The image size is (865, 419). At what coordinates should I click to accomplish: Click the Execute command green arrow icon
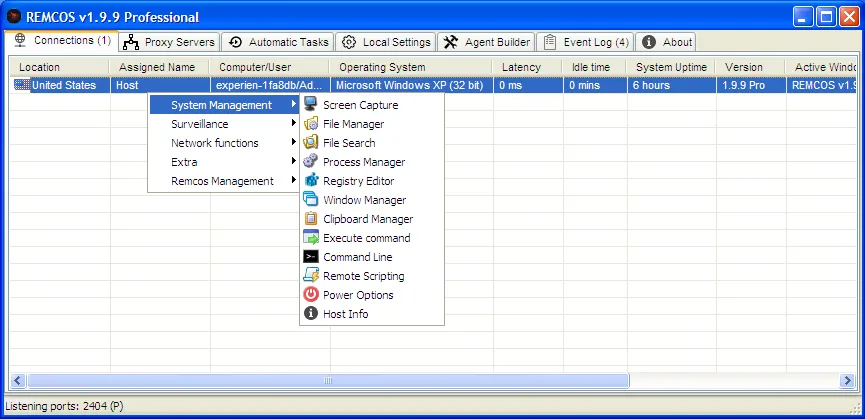(x=311, y=238)
